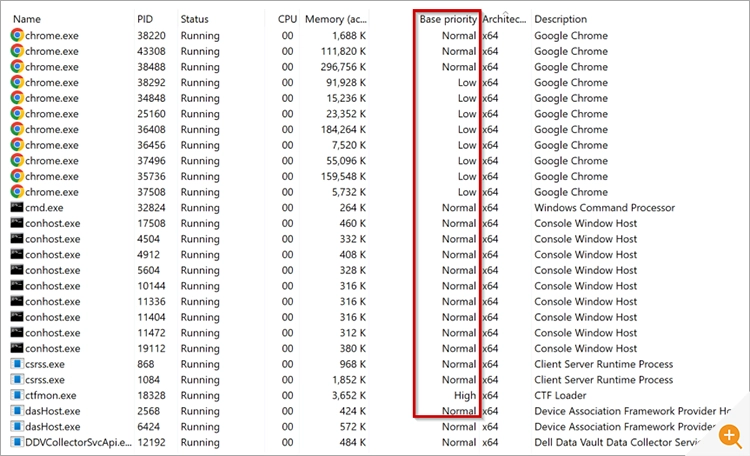Click Chrome icon for PID 25160
Viewport: 750px width, 456px height.
[17, 113]
